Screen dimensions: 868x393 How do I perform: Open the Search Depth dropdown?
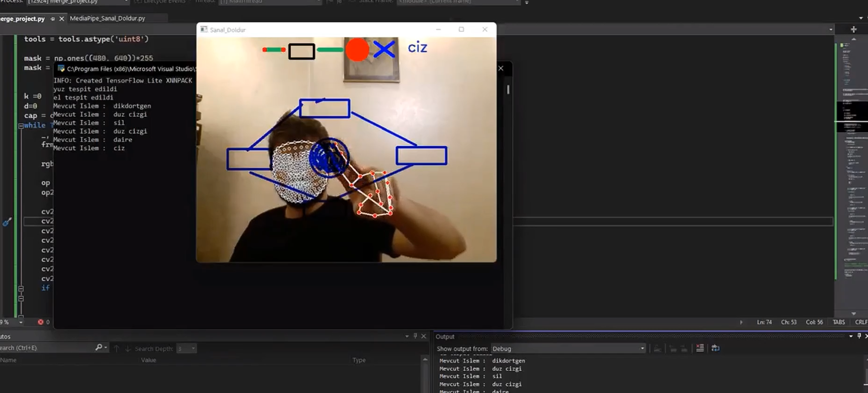[x=186, y=348]
